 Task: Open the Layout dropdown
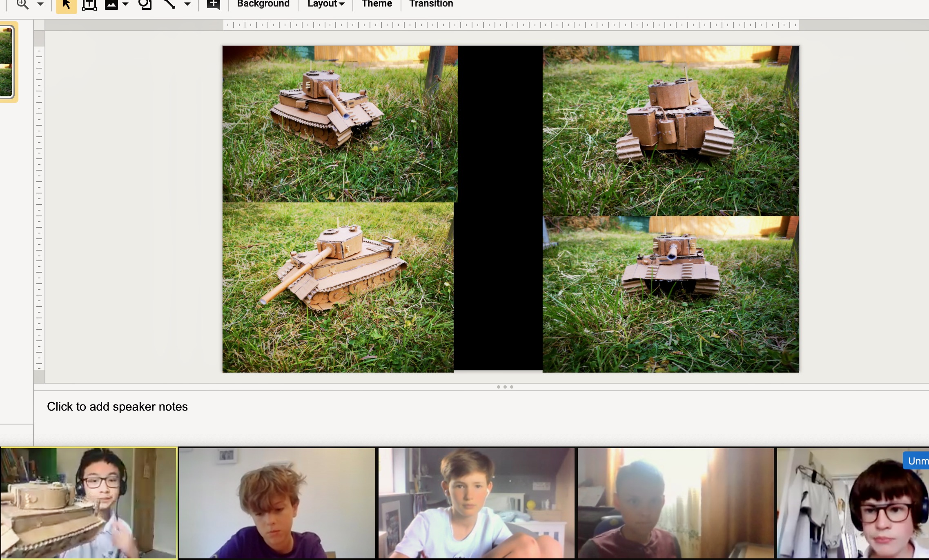click(326, 4)
